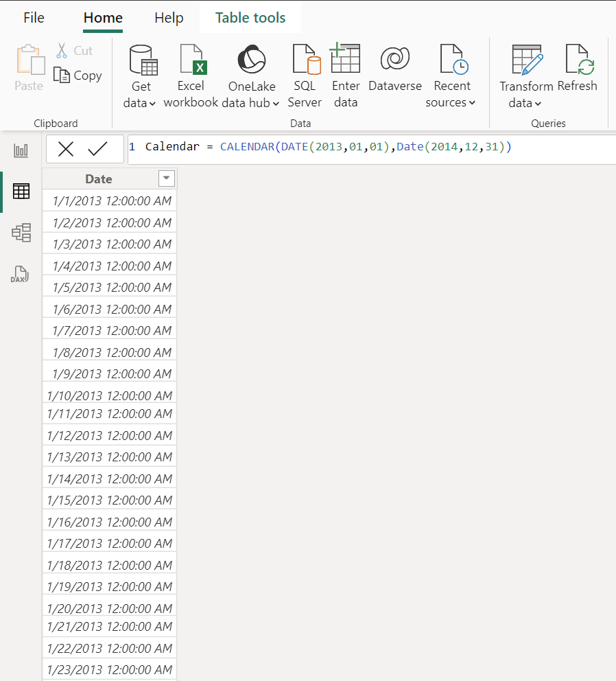
Task: Open the DAX query view
Action: pos(20,274)
